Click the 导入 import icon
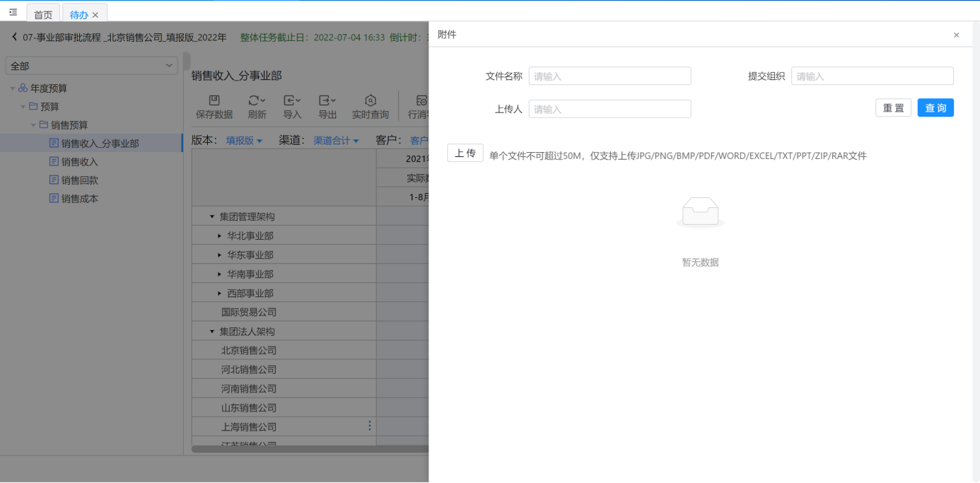Screen dimensions: 980x483 (x=292, y=101)
